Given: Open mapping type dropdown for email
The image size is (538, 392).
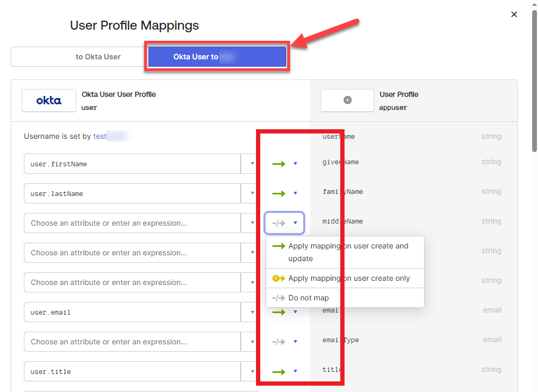Looking at the screenshot, I should pos(295,312).
